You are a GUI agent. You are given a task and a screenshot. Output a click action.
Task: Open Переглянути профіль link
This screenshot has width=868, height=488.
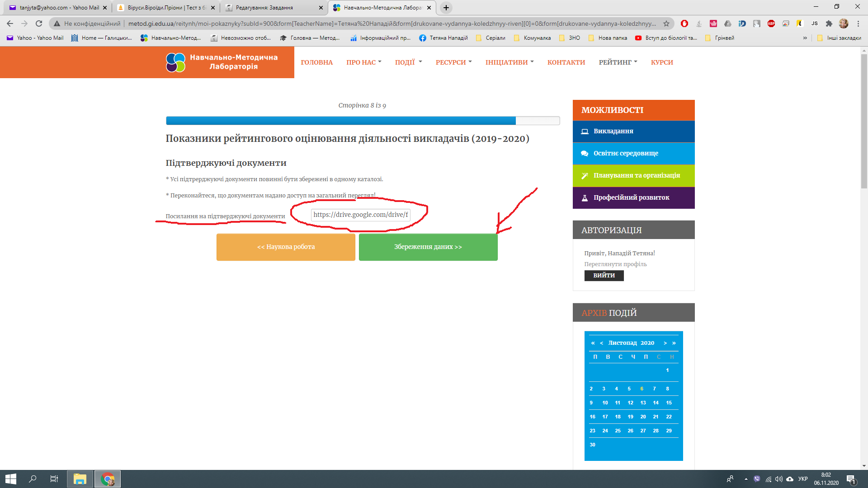pyautogui.click(x=615, y=264)
